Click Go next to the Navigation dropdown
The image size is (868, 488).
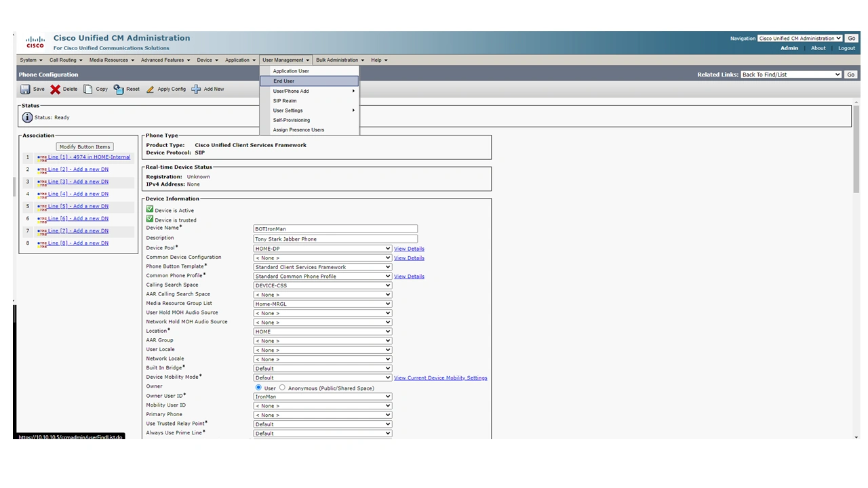852,39
